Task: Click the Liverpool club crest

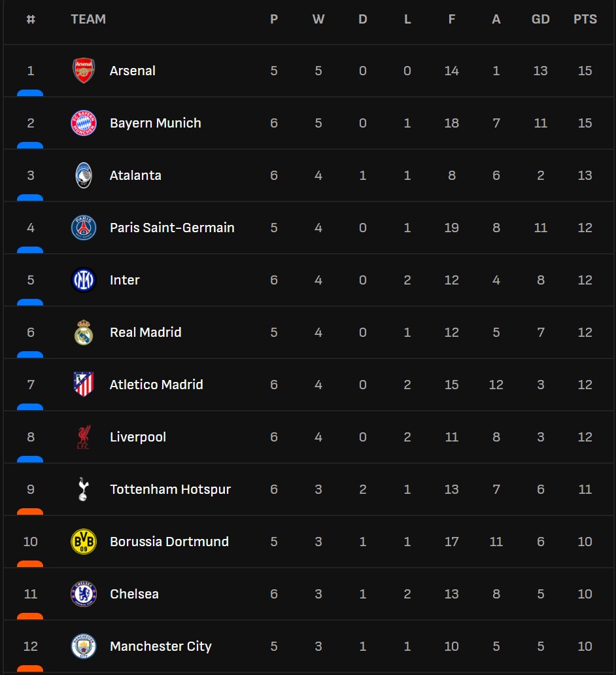Action: 84,437
